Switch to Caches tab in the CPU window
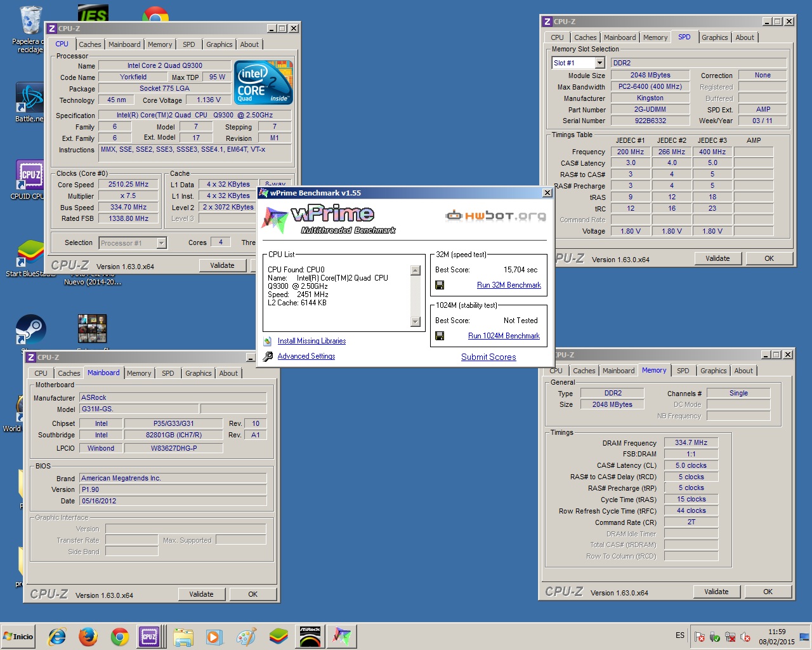The height and width of the screenshot is (650, 812). click(x=89, y=44)
